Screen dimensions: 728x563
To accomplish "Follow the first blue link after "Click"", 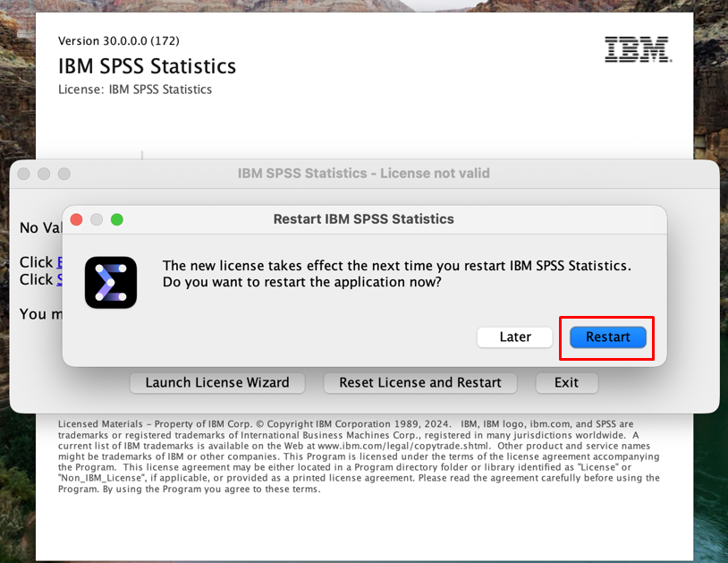I will pyautogui.click(x=59, y=262).
